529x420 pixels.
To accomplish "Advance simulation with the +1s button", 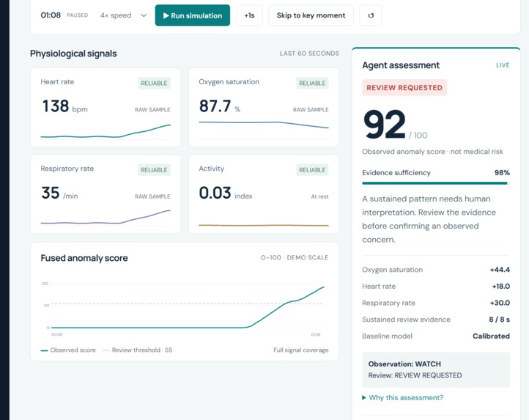I will pyautogui.click(x=249, y=15).
